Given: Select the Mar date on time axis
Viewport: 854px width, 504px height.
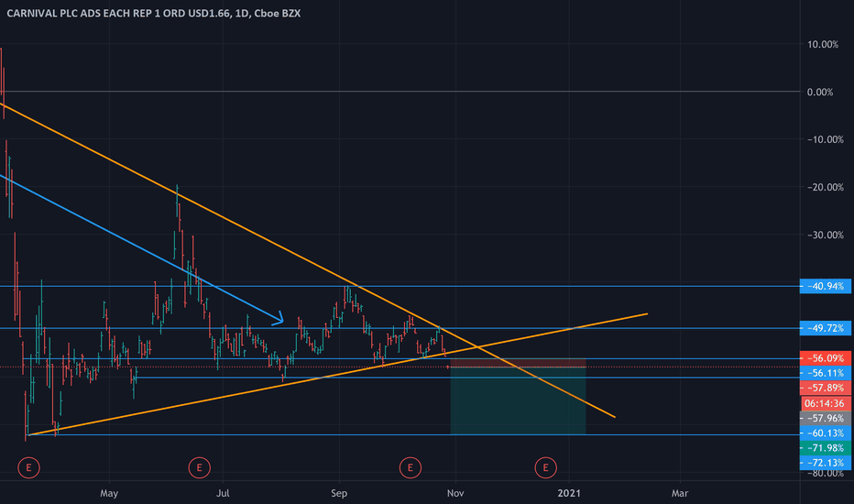Looking at the screenshot, I should (680, 493).
